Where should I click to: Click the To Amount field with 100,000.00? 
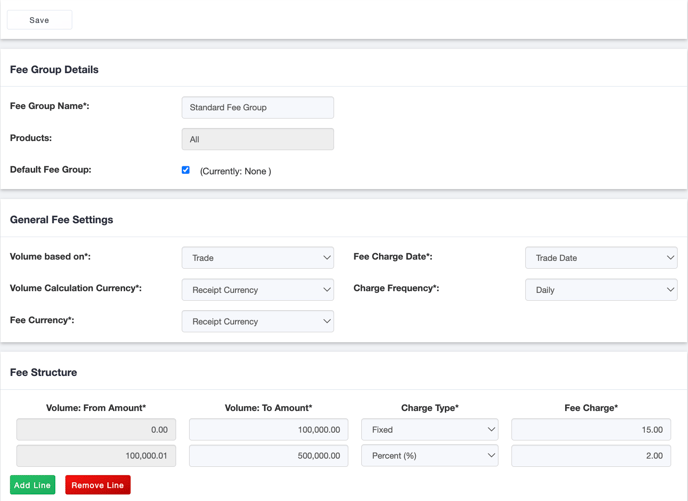(268, 430)
